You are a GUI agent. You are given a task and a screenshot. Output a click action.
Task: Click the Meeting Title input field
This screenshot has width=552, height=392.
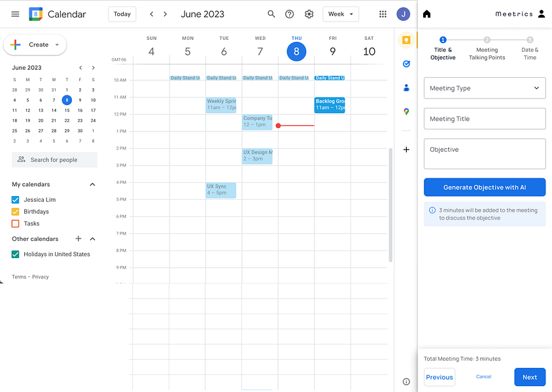point(485,119)
